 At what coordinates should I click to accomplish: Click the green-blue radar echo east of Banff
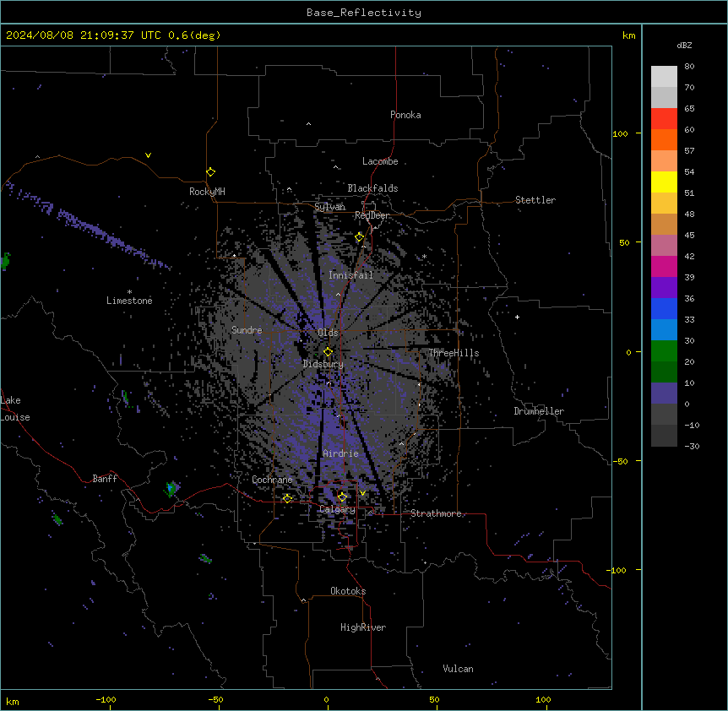click(x=172, y=488)
